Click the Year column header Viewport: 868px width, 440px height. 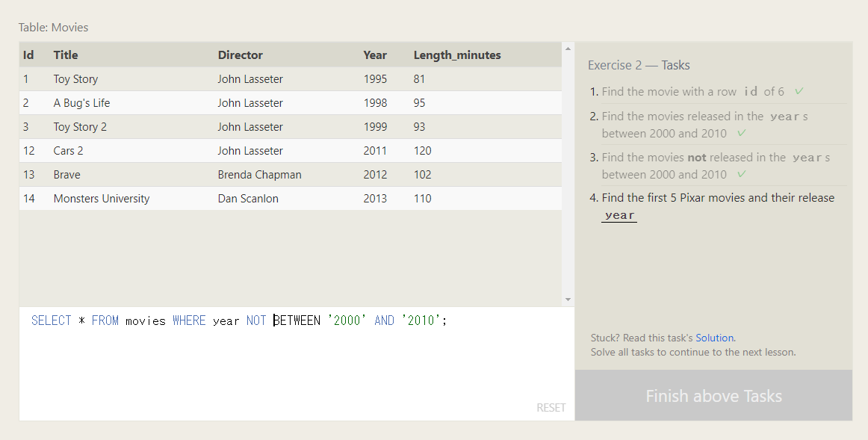[375, 55]
